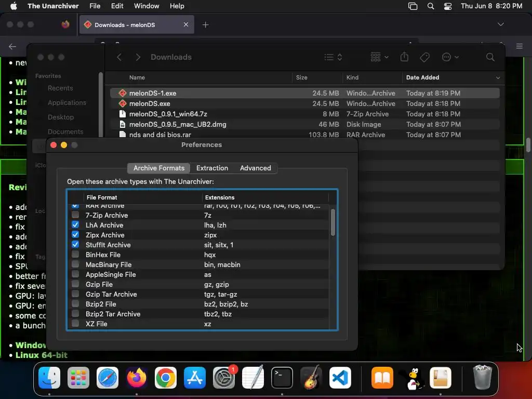
Task: Select Applications in Finder sidebar
Action: tap(67, 102)
